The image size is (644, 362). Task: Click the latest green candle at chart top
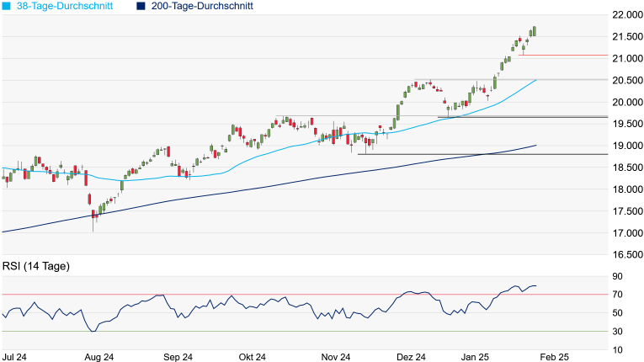pos(534,32)
